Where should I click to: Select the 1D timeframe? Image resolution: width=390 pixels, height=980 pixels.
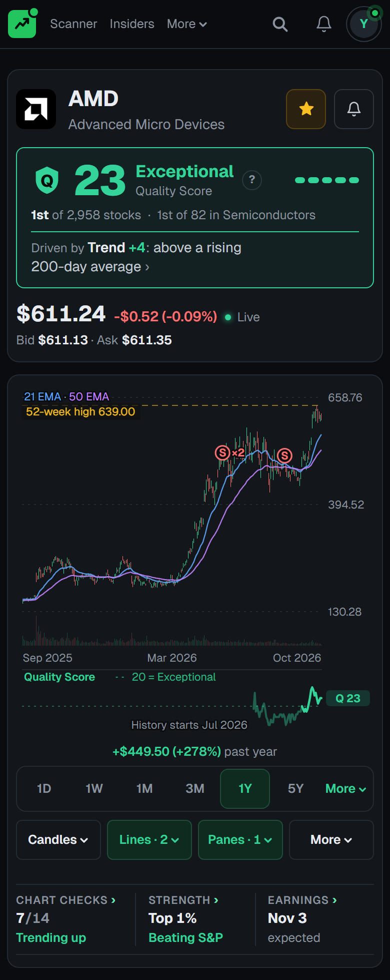(44, 789)
